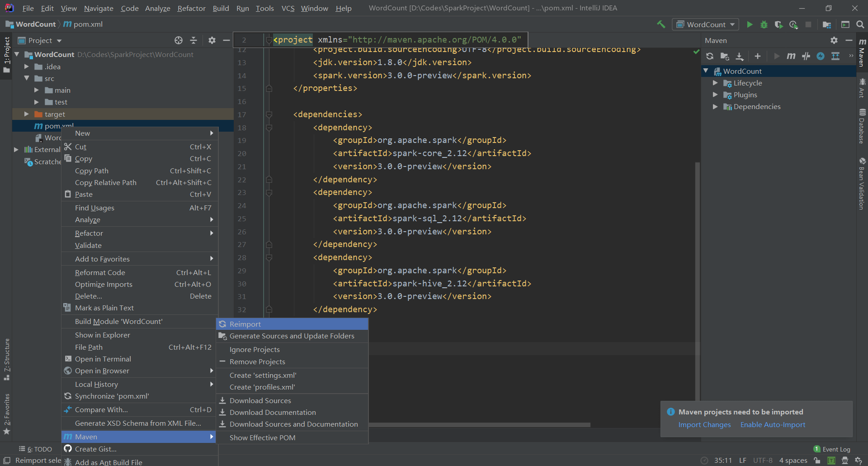
Task: Open the Refactor menu in menu bar
Action: pyautogui.click(x=191, y=8)
